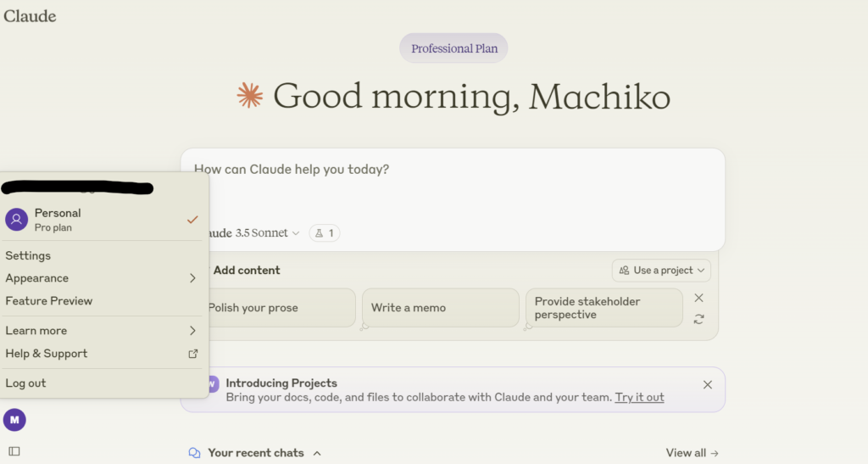Open the 3.5 Sonnet model dropdown
Image resolution: width=868 pixels, height=464 pixels.
coord(266,233)
